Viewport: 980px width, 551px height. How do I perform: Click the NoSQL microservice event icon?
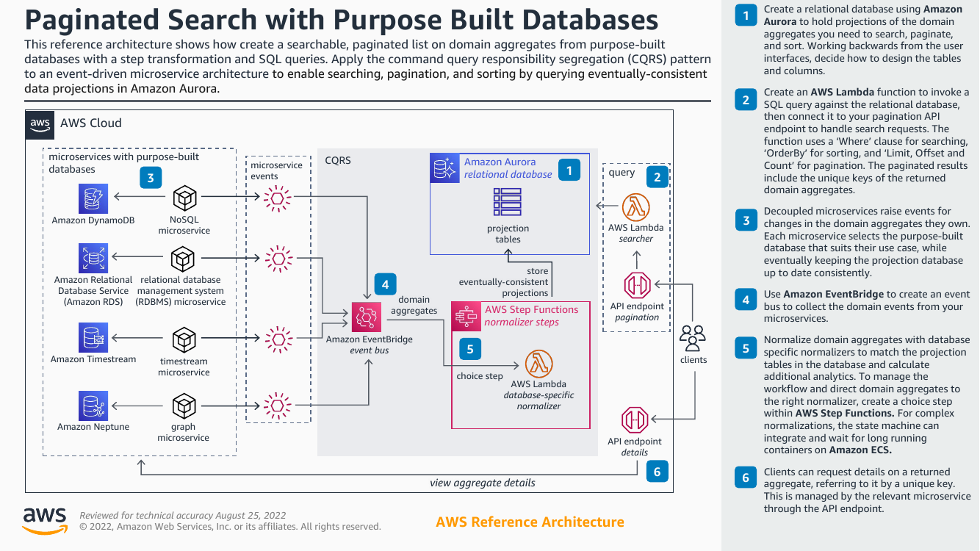278,198
